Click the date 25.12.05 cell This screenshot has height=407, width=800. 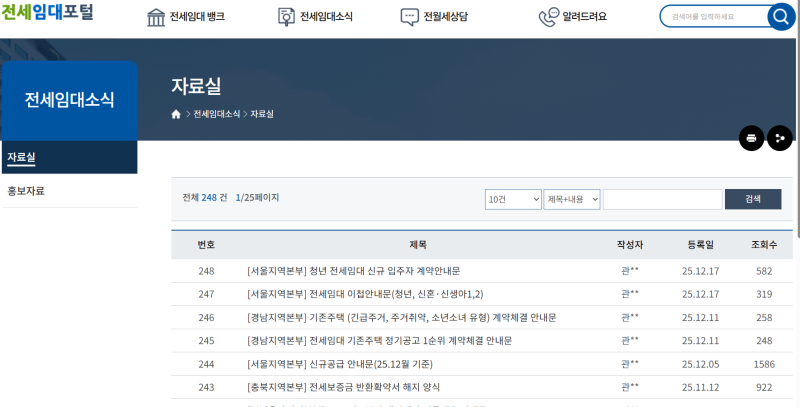point(701,364)
